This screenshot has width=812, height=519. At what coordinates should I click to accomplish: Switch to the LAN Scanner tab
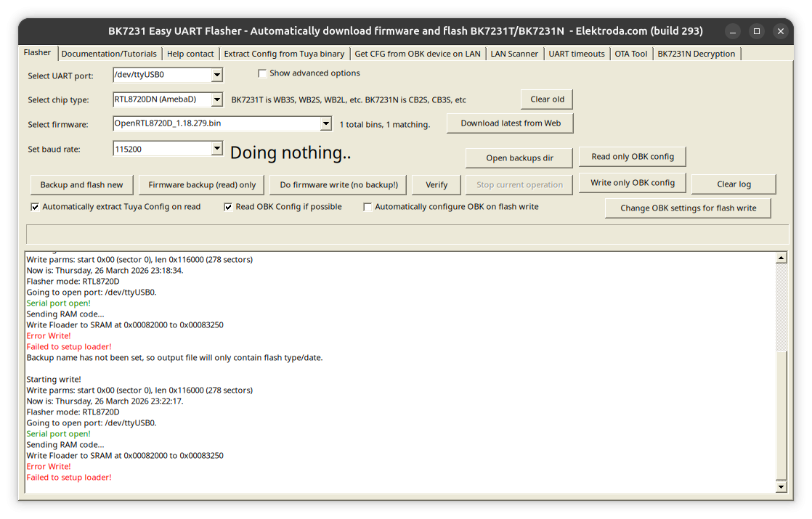coord(514,54)
